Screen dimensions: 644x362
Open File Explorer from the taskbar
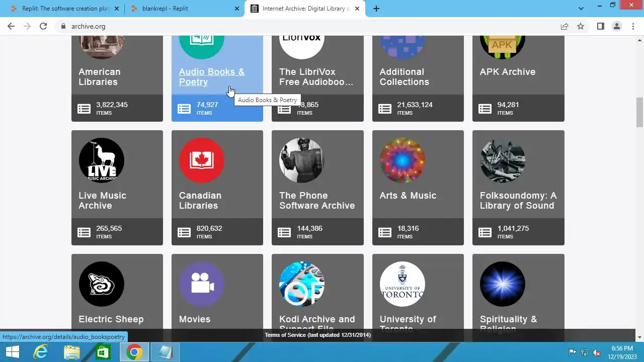click(71, 352)
